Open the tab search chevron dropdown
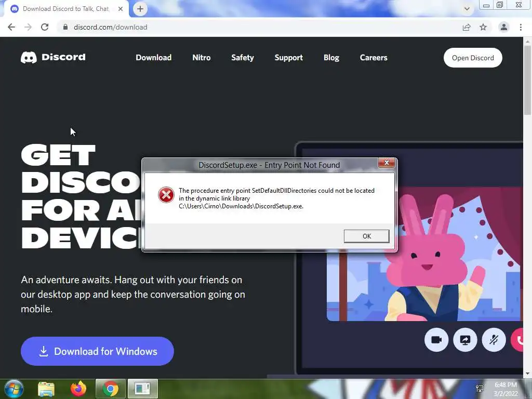Screen dimensions: 532x399 467,9
